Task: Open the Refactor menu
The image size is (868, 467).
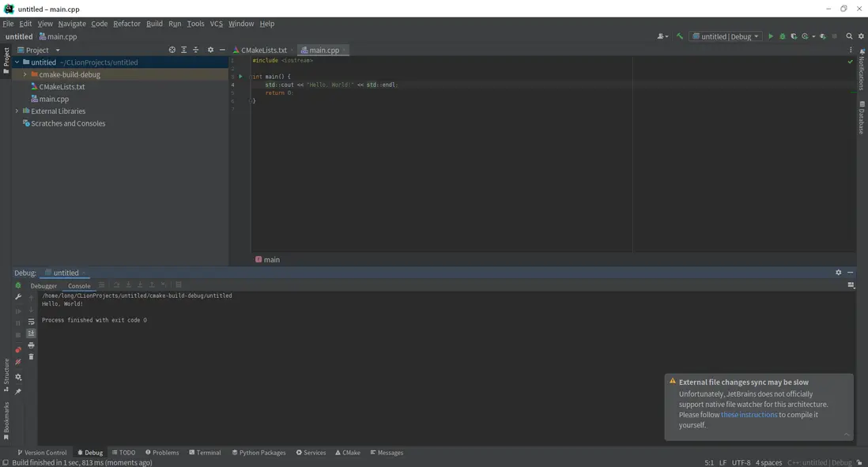Action: point(126,24)
